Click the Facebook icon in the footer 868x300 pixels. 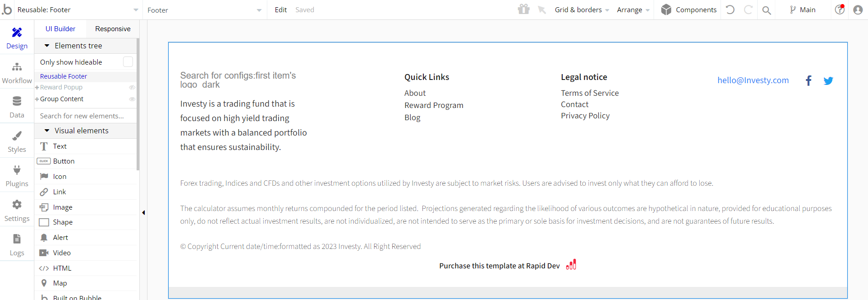pos(808,80)
